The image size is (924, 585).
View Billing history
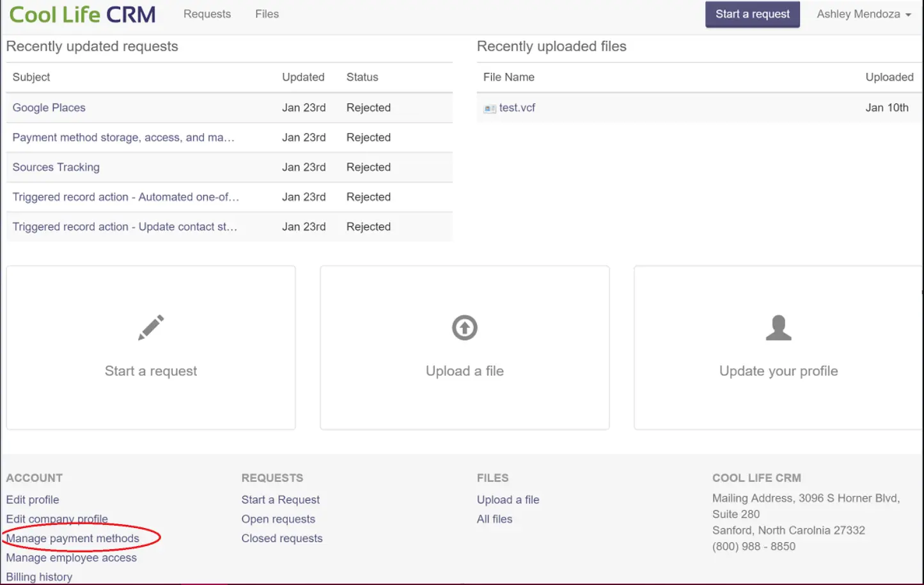click(39, 577)
